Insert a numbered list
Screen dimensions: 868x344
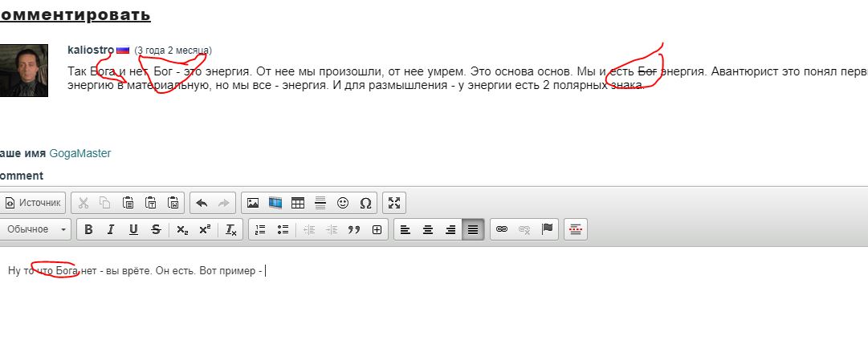259,229
